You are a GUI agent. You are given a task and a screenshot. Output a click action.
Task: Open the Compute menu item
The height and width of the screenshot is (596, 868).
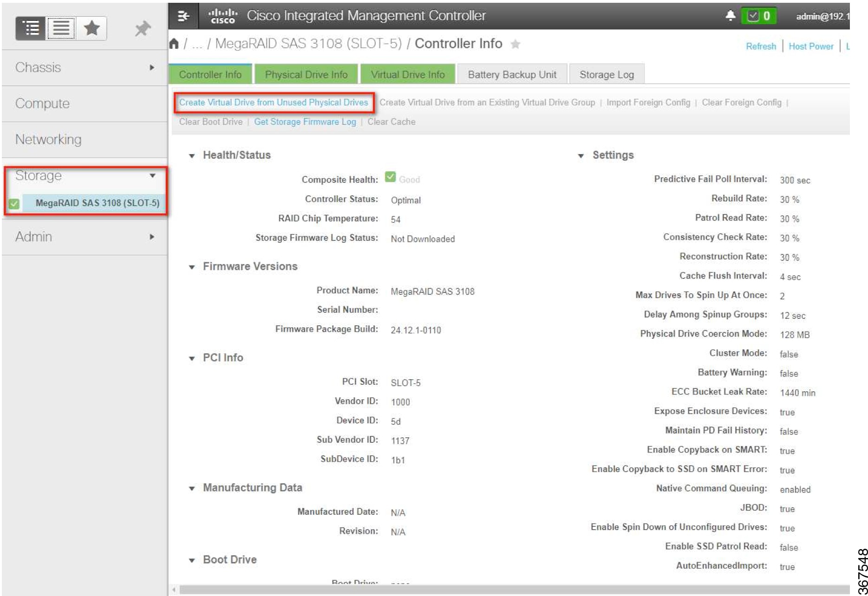[x=85, y=104]
